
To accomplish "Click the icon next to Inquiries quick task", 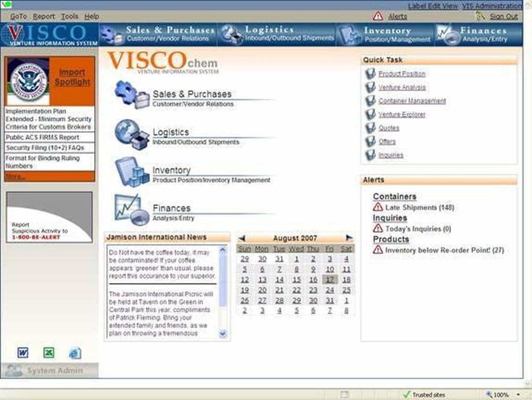I will point(370,155).
